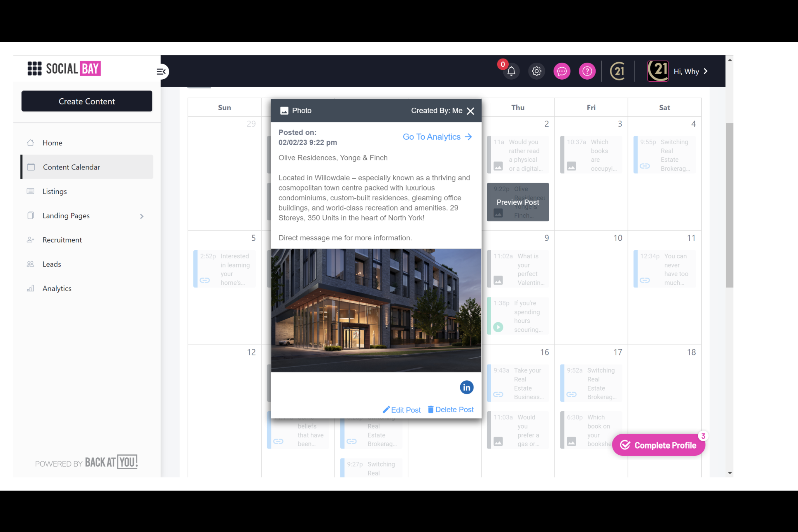Click the Edit Post pencil icon
The width and height of the screenshot is (798, 532).
click(x=386, y=409)
